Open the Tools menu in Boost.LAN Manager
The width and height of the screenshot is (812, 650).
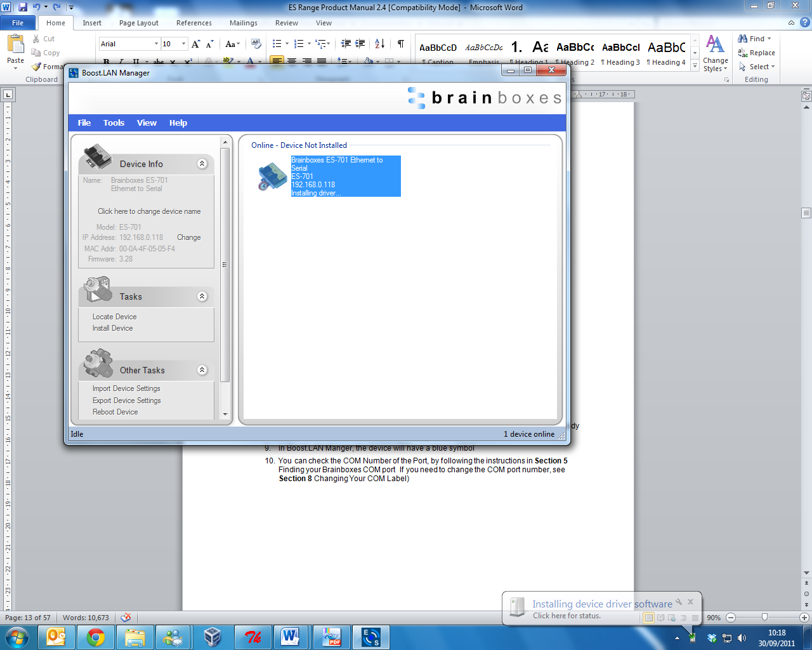click(114, 123)
